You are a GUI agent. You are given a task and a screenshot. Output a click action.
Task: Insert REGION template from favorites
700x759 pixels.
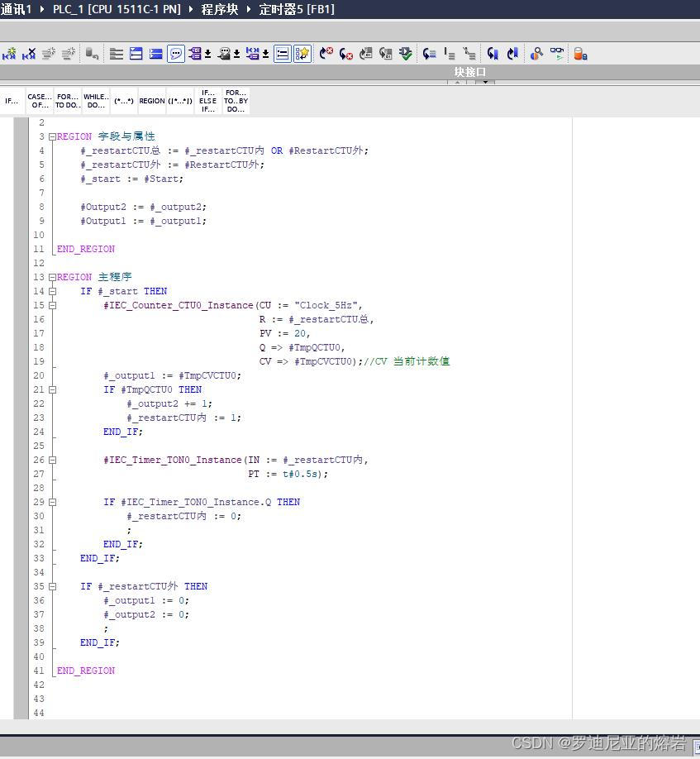point(152,101)
